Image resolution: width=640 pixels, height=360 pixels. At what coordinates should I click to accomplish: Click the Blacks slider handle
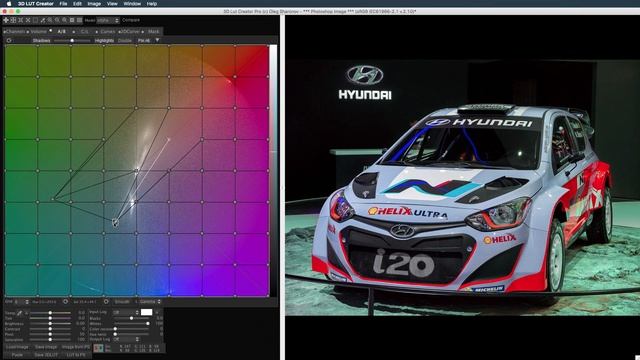point(131,318)
